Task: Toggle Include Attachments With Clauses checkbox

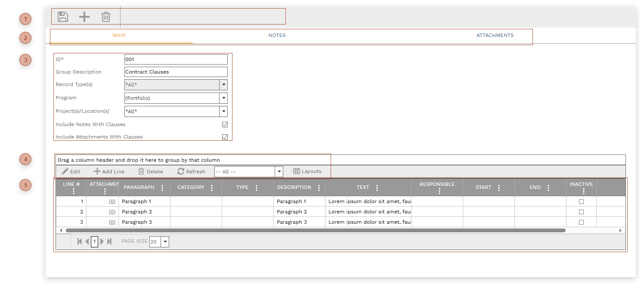Action: click(x=225, y=137)
